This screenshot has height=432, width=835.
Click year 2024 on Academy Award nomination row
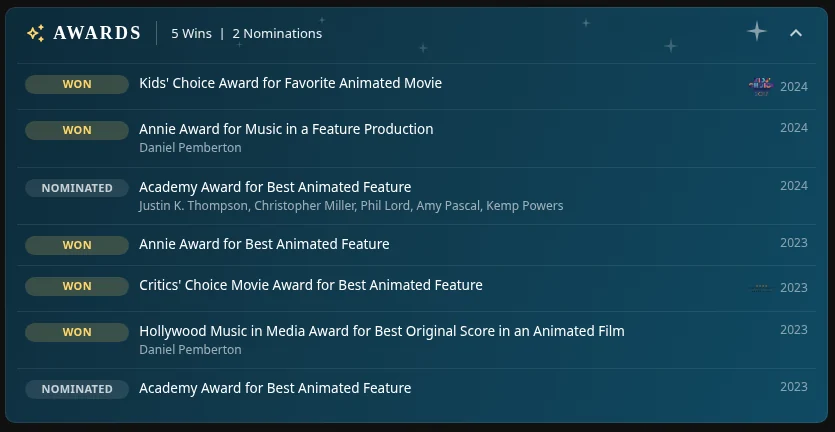793,186
